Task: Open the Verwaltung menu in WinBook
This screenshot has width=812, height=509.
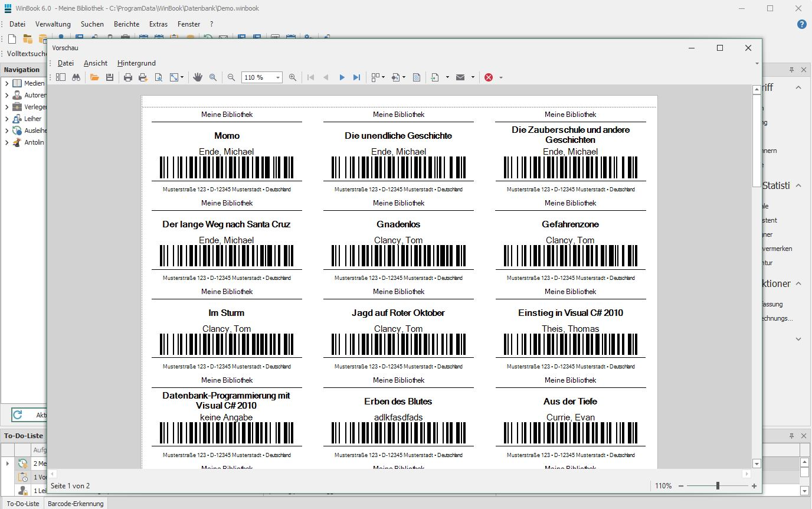Action: (x=53, y=24)
